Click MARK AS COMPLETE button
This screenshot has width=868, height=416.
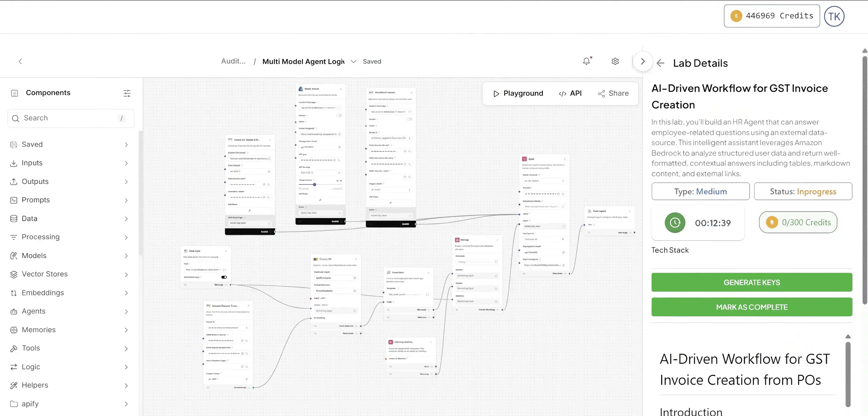(x=751, y=307)
